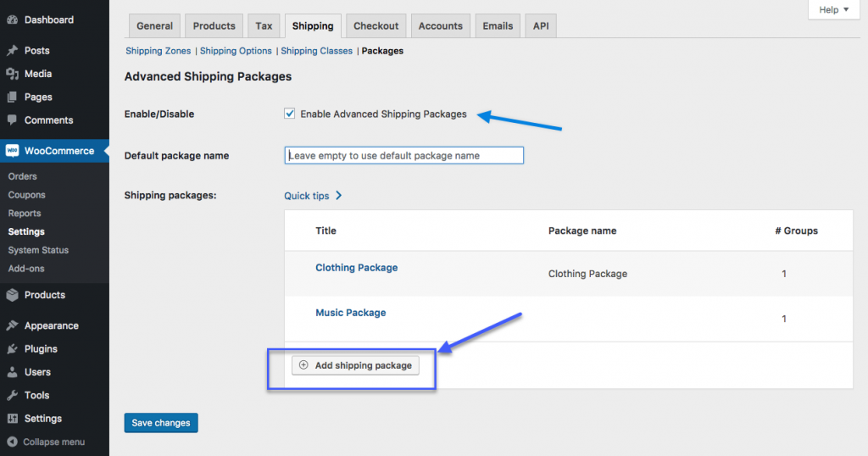Click the Dashboard gauge icon
Screen dimensions: 868x456
[12, 20]
